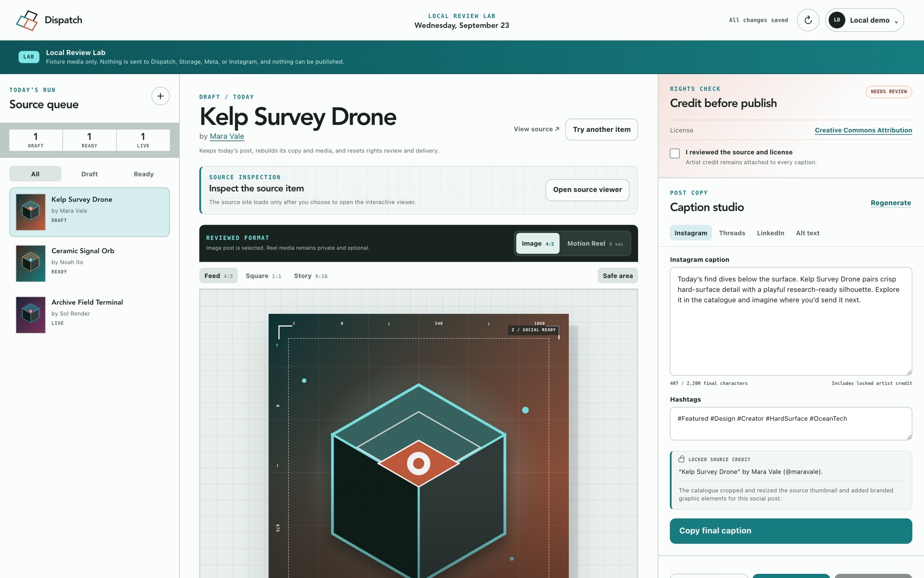Click the LAB badge in banner

[x=29, y=57]
